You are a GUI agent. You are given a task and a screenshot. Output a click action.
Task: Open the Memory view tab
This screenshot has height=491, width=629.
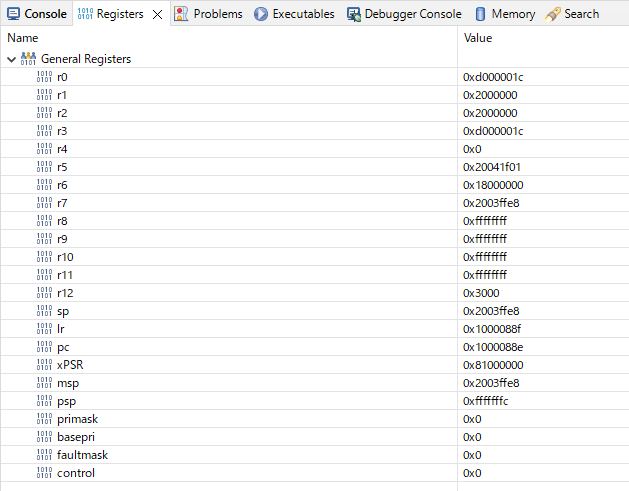point(512,14)
